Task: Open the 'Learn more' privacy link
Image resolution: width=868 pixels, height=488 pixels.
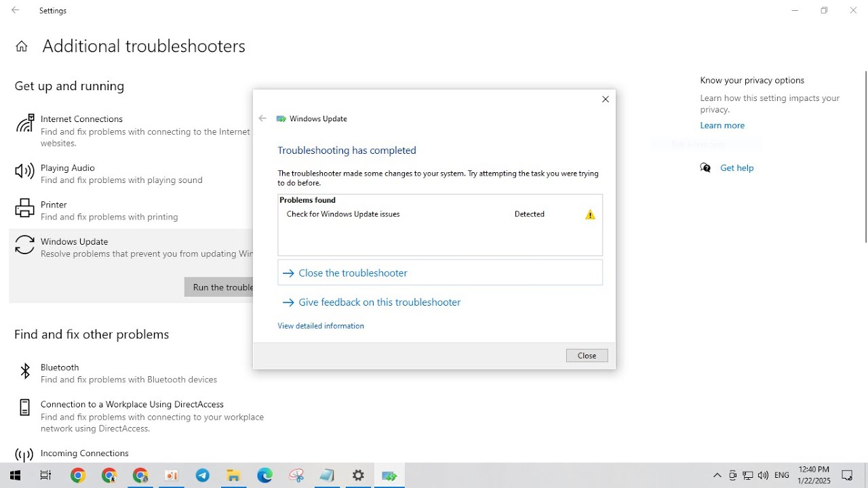Action: [x=722, y=125]
